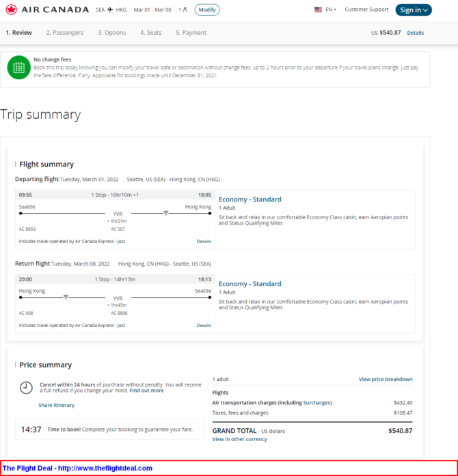Click flight number AC 8806

119,313
